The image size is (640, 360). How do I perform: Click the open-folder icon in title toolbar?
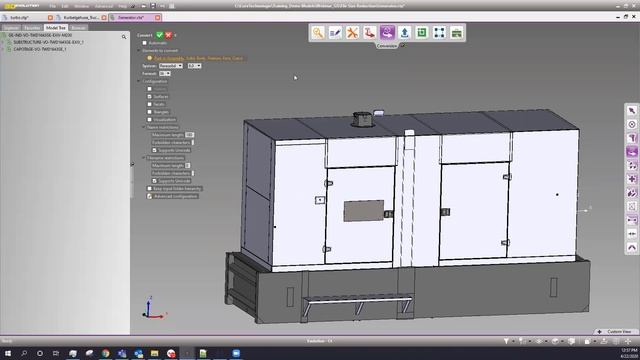pyautogui.click(x=143, y=6)
